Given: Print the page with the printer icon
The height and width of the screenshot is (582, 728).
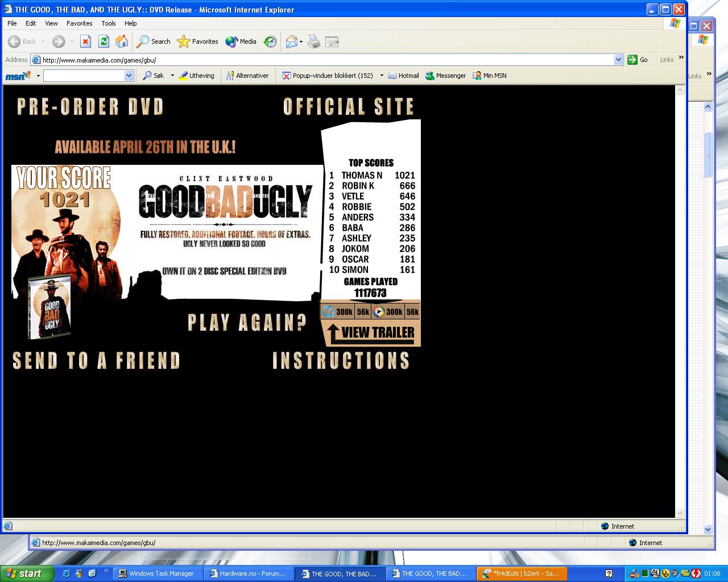Looking at the screenshot, I should click(x=314, y=41).
